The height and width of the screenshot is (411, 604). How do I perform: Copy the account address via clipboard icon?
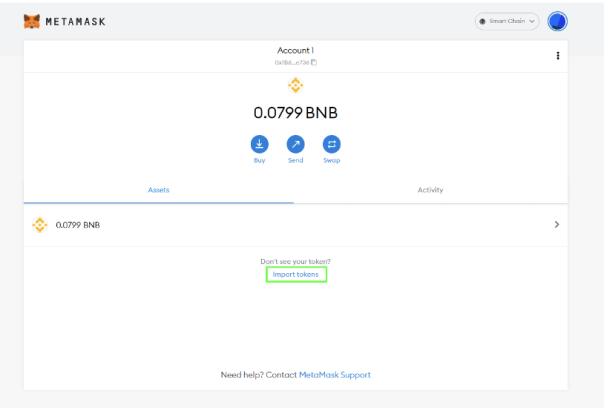[314, 62]
